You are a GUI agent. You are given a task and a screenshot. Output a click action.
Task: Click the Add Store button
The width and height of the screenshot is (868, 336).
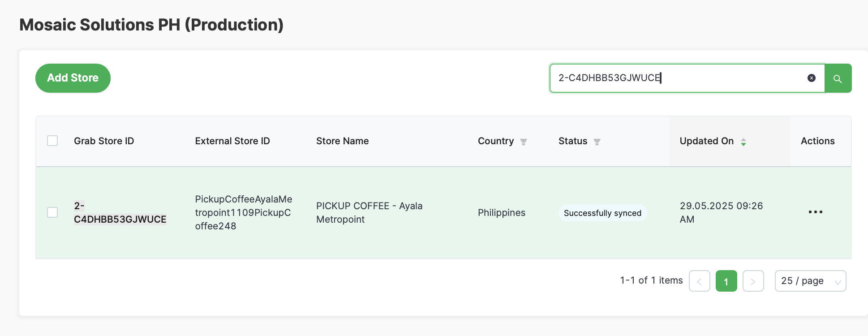point(73,78)
